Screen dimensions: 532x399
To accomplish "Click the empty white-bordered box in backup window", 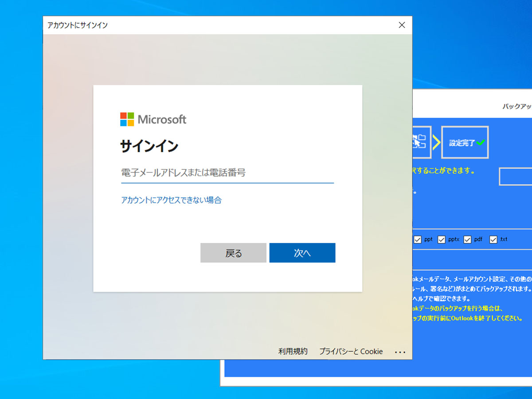I will pyautogui.click(x=516, y=176).
